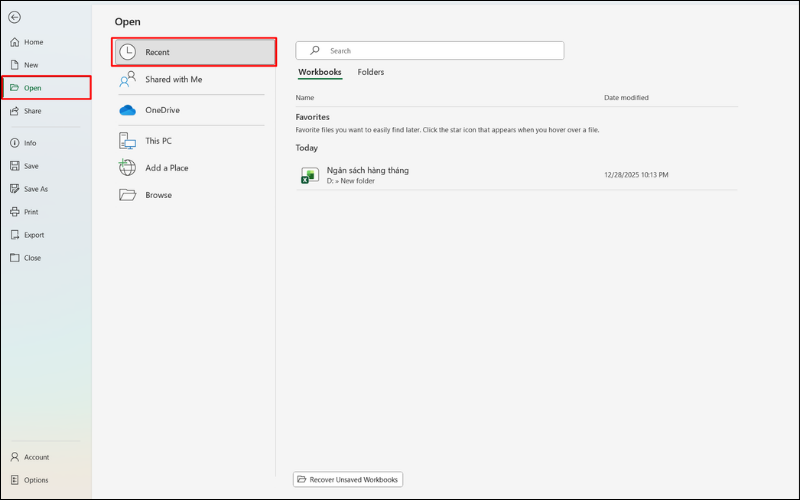800x500 pixels.
Task: Click the folder icon beside Browse
Action: (x=128, y=195)
